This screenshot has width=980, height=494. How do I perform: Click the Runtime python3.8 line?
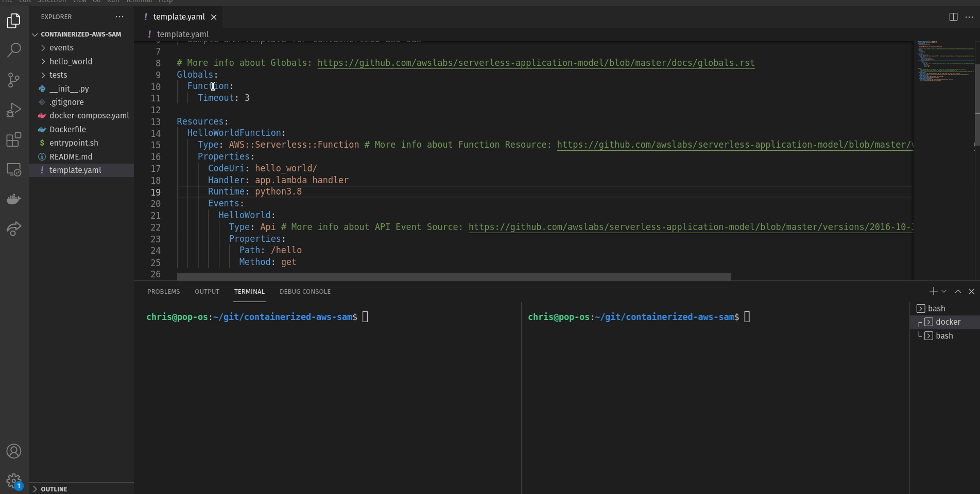coord(255,191)
